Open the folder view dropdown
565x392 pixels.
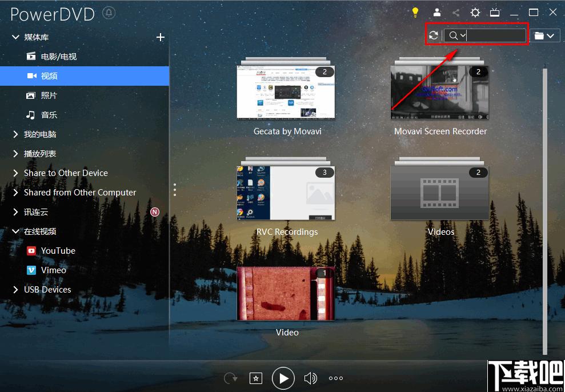click(x=544, y=35)
